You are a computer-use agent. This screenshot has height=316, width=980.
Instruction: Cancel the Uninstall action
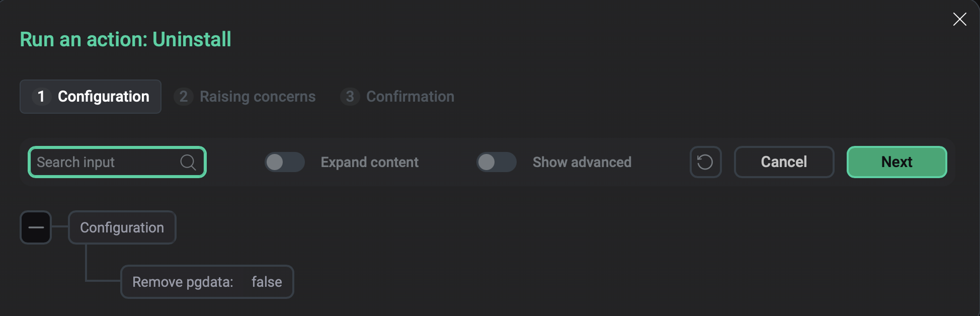tap(783, 162)
